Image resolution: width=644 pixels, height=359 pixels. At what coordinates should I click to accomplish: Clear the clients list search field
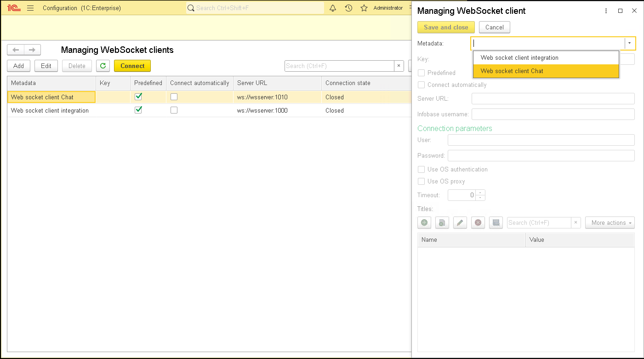coord(399,66)
